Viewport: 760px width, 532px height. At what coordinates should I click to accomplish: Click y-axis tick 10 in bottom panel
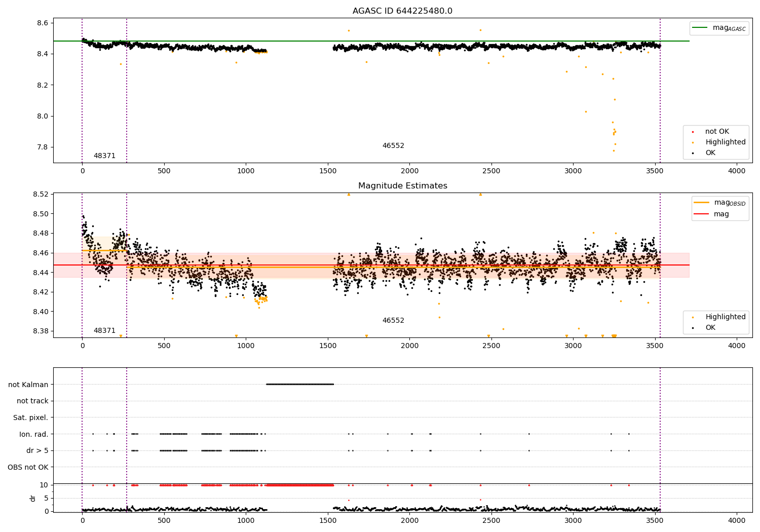tap(44, 485)
